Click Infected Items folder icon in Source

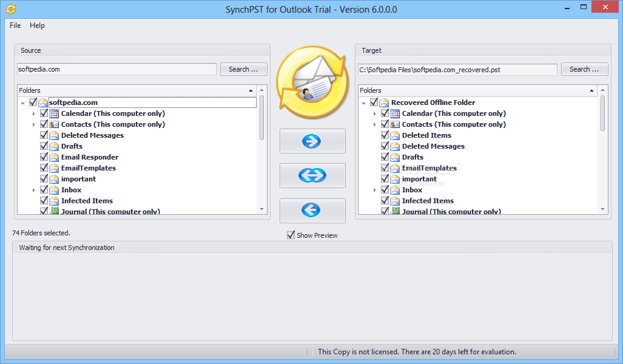[x=54, y=201]
